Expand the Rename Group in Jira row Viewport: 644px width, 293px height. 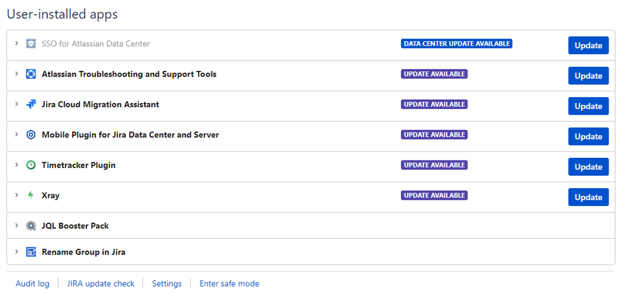pyautogui.click(x=16, y=252)
